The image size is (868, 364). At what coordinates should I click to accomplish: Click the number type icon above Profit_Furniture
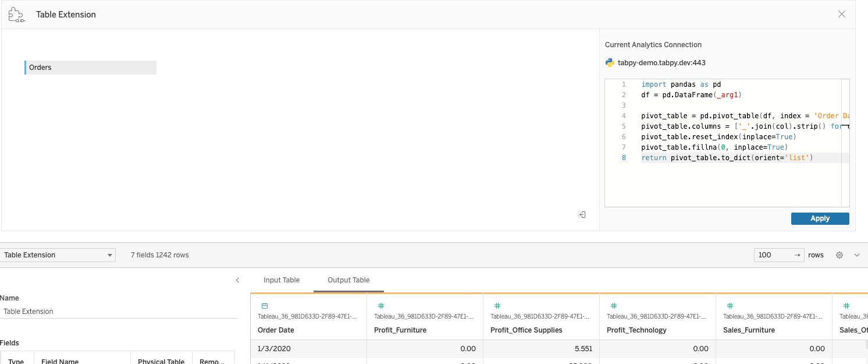[x=381, y=306]
